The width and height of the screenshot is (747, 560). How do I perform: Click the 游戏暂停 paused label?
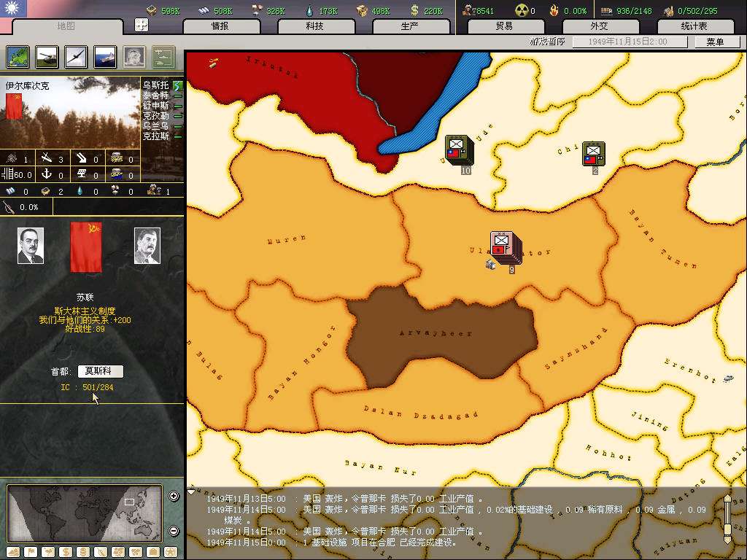(547, 42)
